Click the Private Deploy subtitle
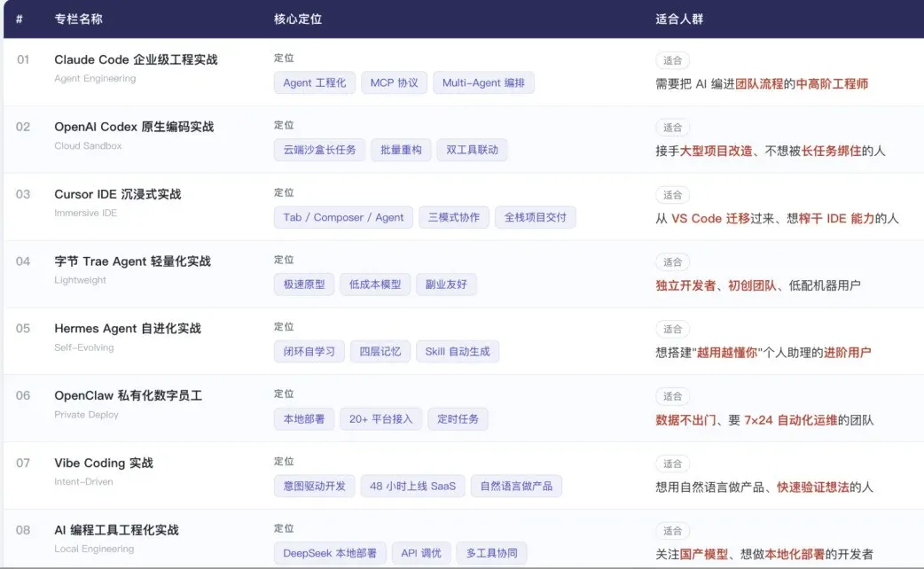The width and height of the screenshot is (924, 569). point(86,415)
